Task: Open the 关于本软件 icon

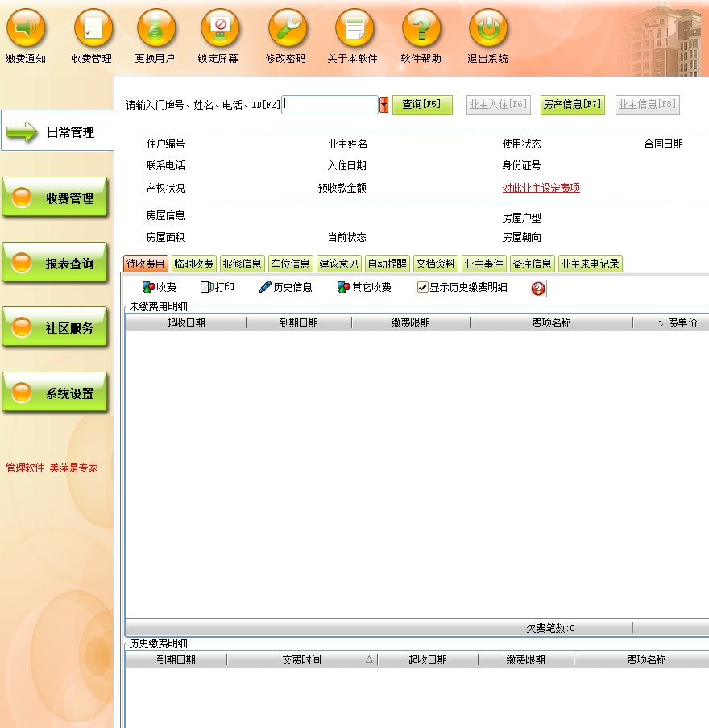Action: pos(354,29)
